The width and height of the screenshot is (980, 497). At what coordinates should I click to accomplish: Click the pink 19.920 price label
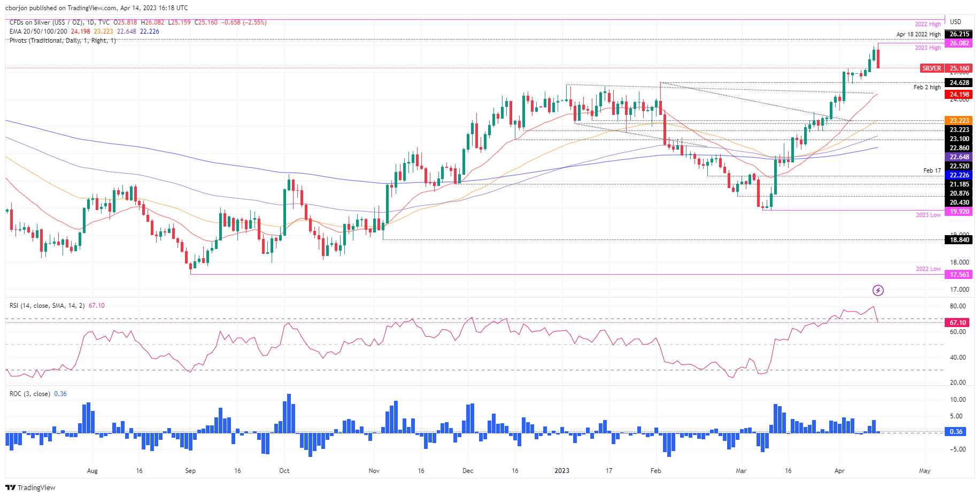pyautogui.click(x=959, y=212)
